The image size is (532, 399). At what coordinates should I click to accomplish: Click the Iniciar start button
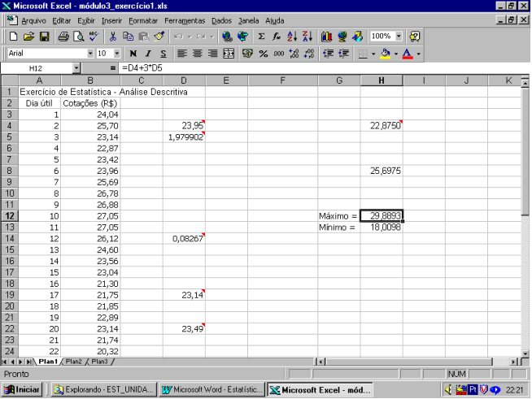(23, 389)
